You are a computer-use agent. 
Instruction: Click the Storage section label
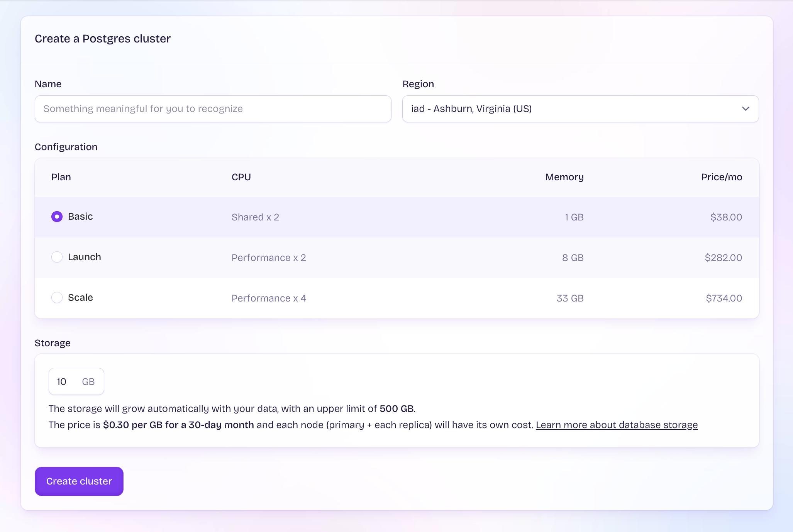(x=53, y=343)
